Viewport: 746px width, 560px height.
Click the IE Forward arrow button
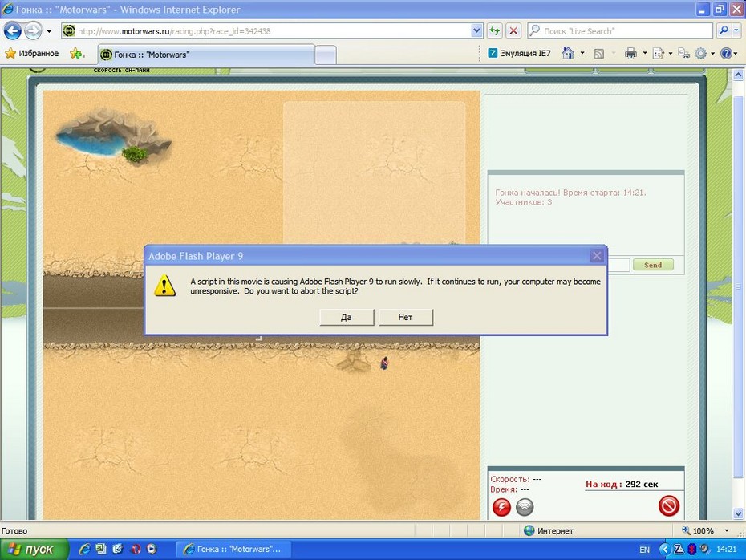(x=33, y=31)
